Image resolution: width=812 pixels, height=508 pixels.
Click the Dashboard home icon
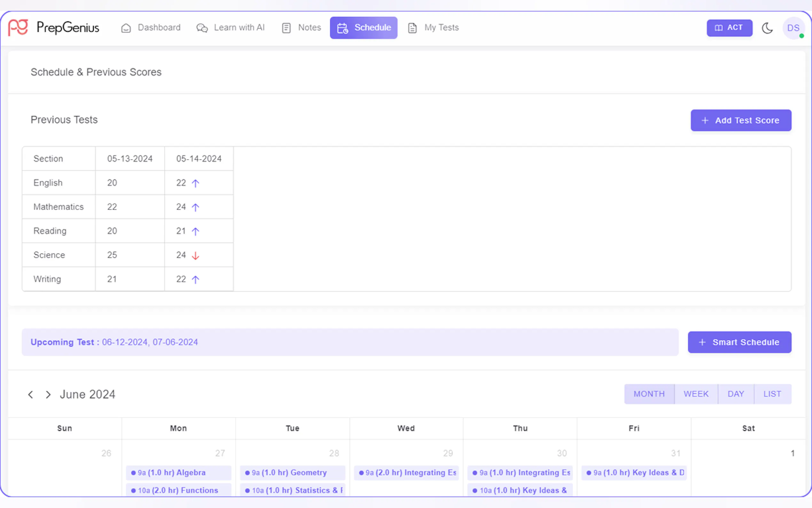coord(126,28)
